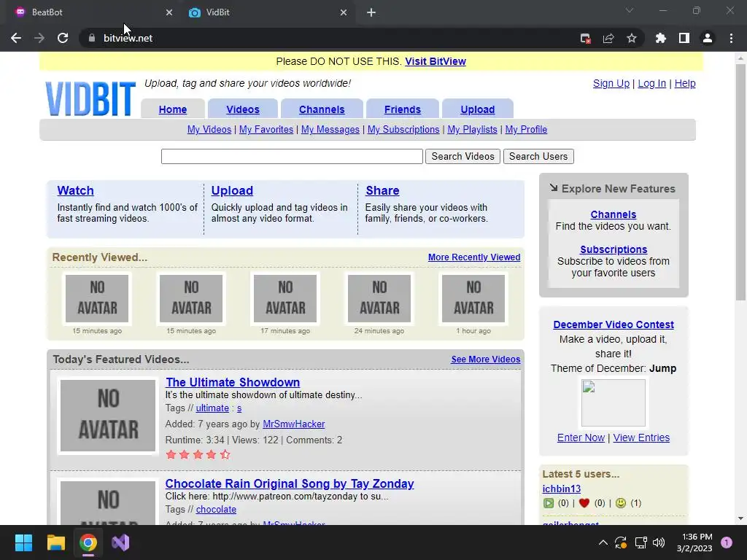The width and height of the screenshot is (747, 560).
Task: Open the Friends navigation tab
Action: coord(403,109)
